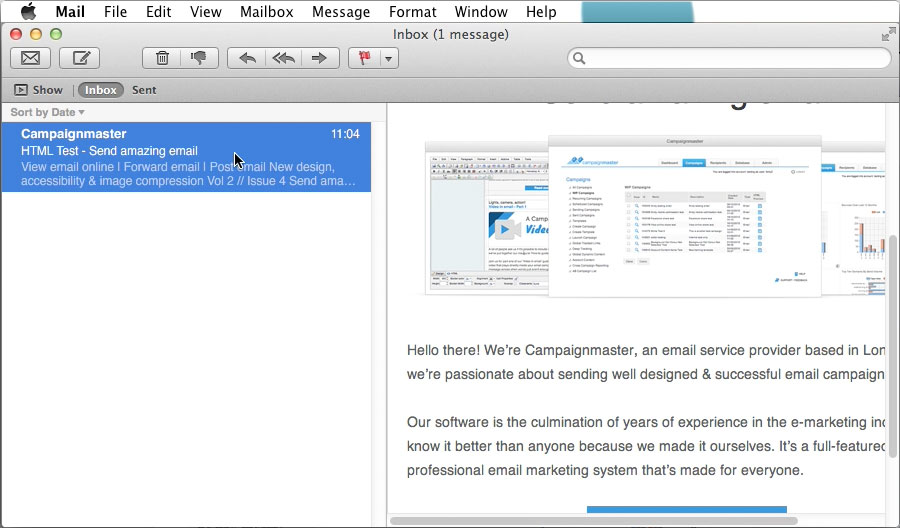Open the Apple menu
Image resolution: width=900 pixels, height=528 pixels.
coord(29,11)
